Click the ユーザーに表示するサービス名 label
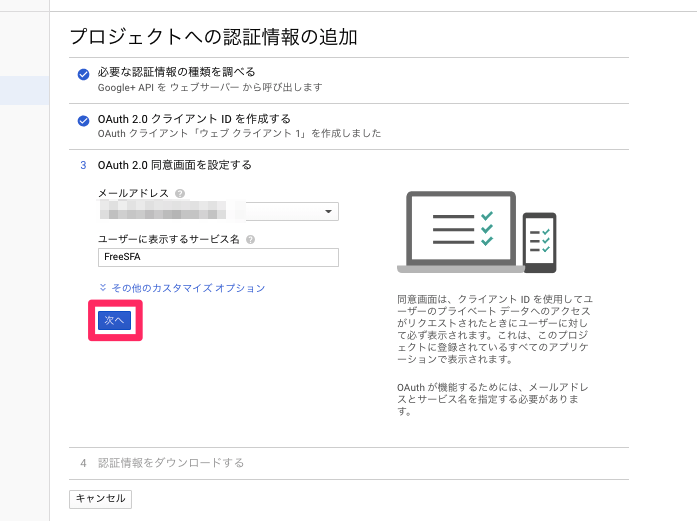The height and width of the screenshot is (521, 697). coord(169,240)
